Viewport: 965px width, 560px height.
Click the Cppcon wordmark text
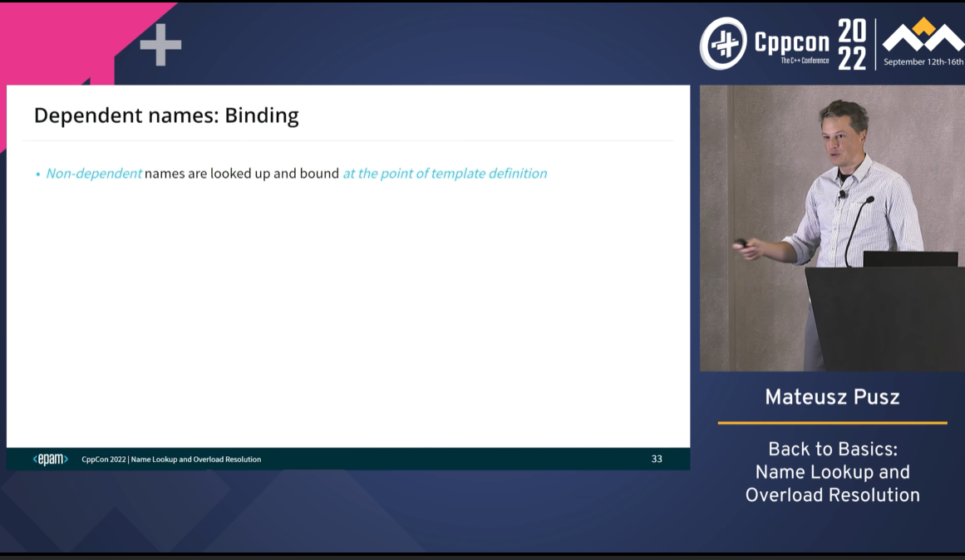point(791,42)
